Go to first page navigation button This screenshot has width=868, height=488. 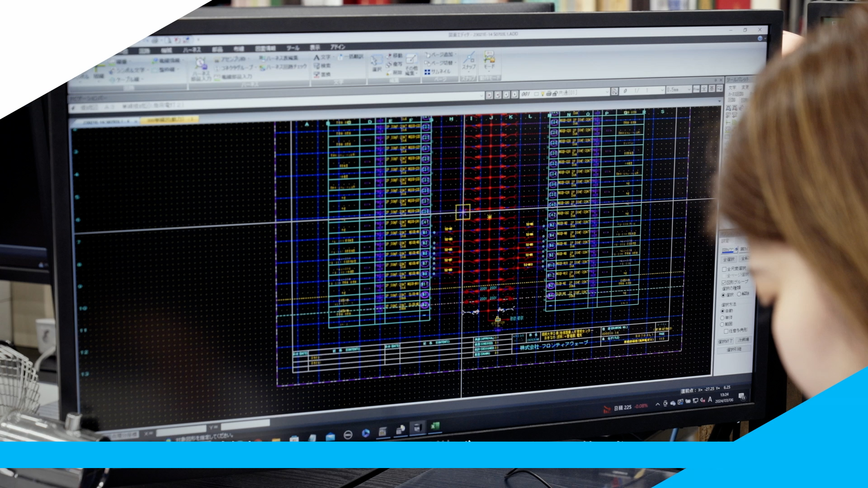[489, 95]
